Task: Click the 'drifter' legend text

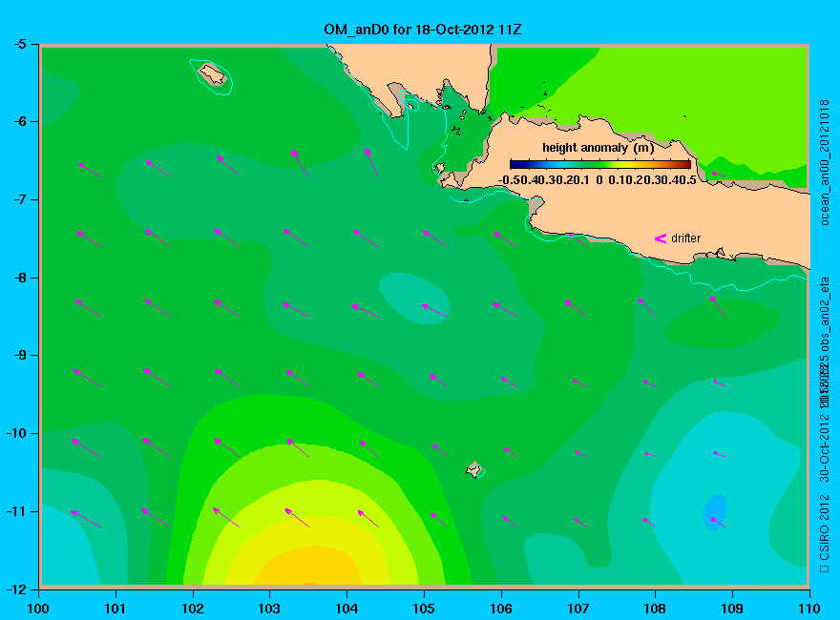Action: tap(685, 238)
